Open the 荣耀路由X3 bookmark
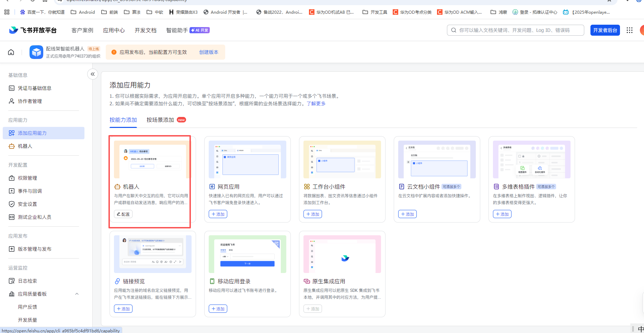This screenshot has width=644, height=333. point(183,12)
